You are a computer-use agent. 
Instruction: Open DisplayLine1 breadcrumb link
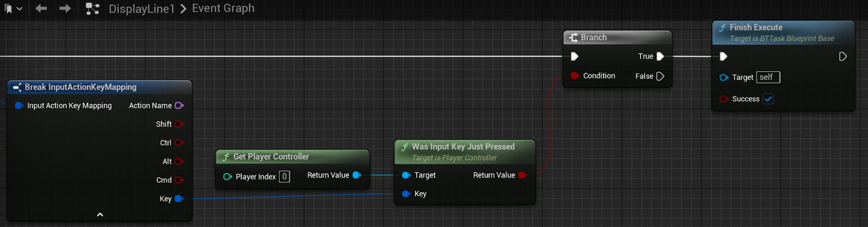click(x=142, y=9)
